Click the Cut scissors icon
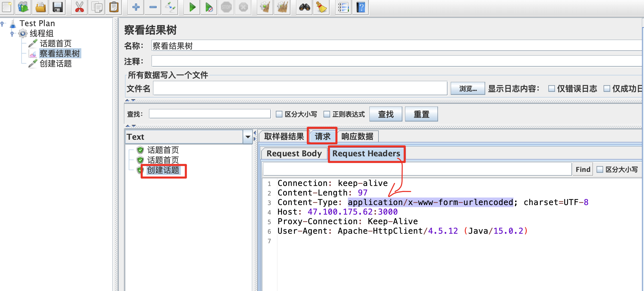 click(x=79, y=7)
